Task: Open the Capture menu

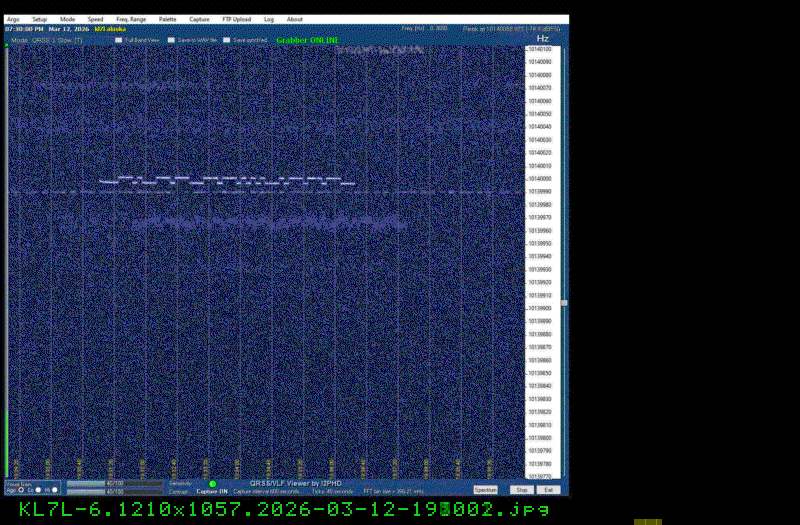Action: point(199,19)
